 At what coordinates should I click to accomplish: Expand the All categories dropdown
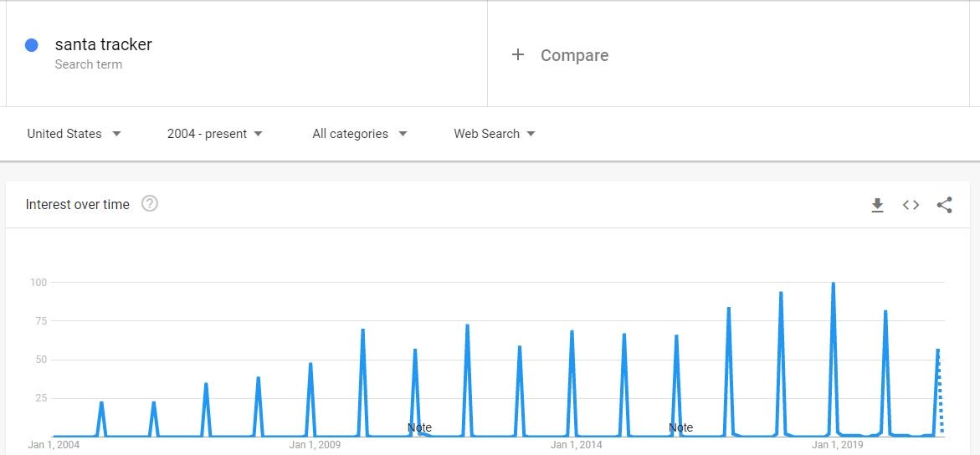tap(359, 134)
